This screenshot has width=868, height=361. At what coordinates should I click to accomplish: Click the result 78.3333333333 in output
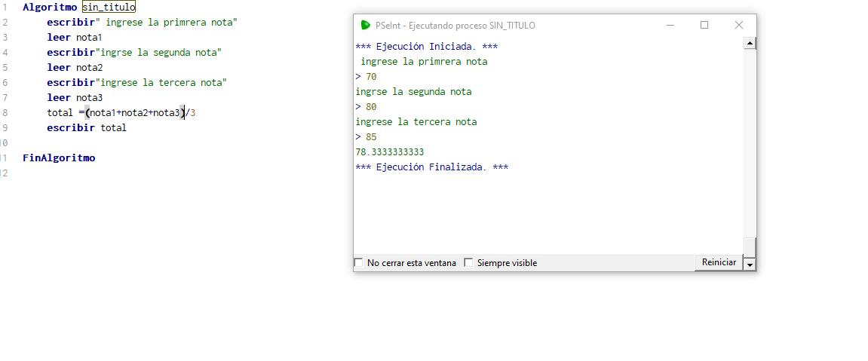pos(390,151)
